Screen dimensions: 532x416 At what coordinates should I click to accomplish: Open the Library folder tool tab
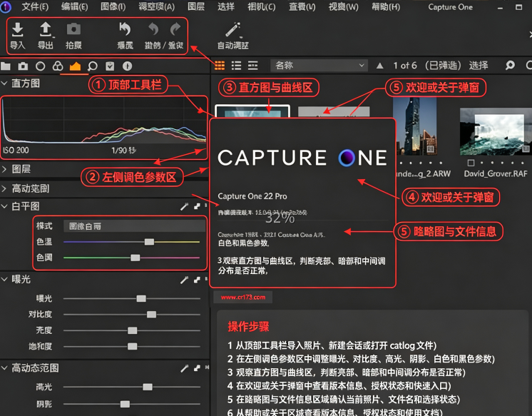(x=6, y=66)
